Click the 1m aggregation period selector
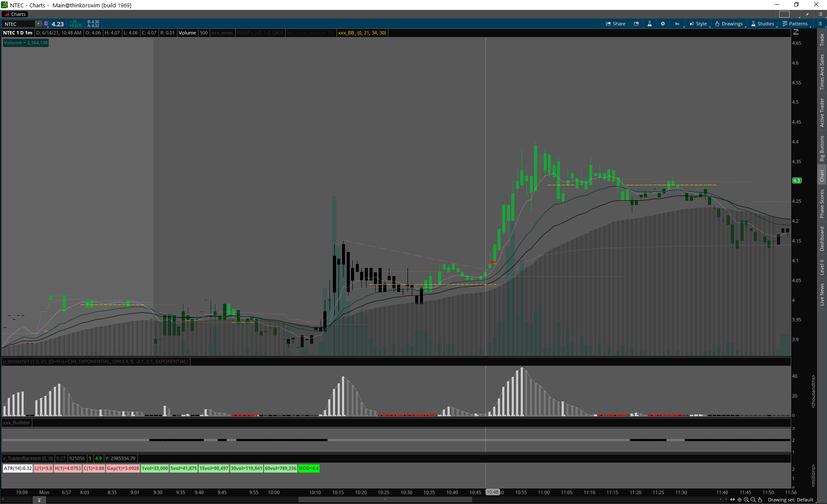 [x=677, y=24]
